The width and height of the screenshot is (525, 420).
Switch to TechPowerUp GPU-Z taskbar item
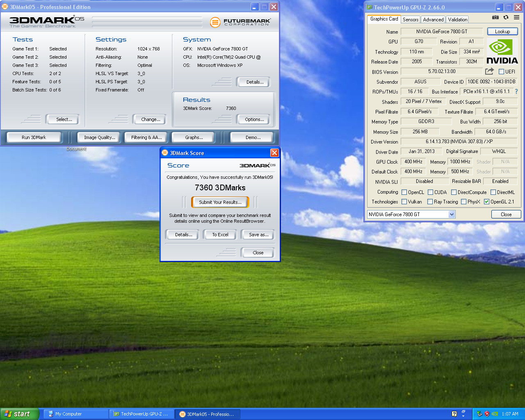142,414
